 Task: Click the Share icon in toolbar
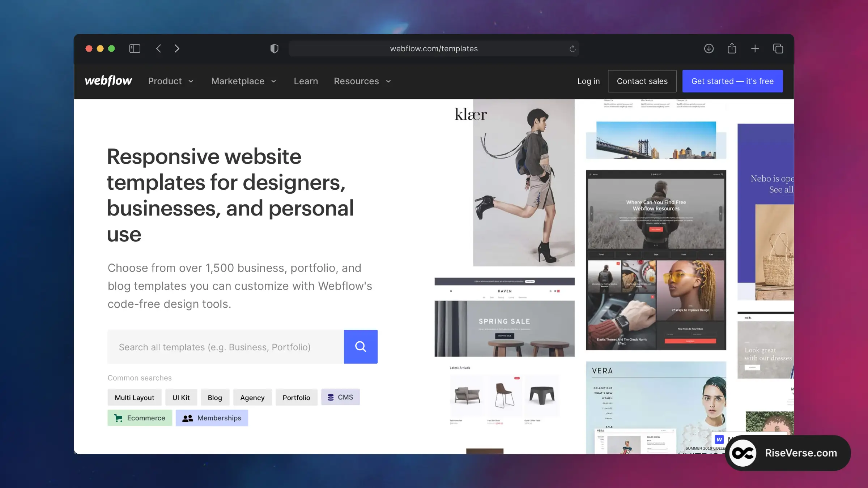(732, 48)
